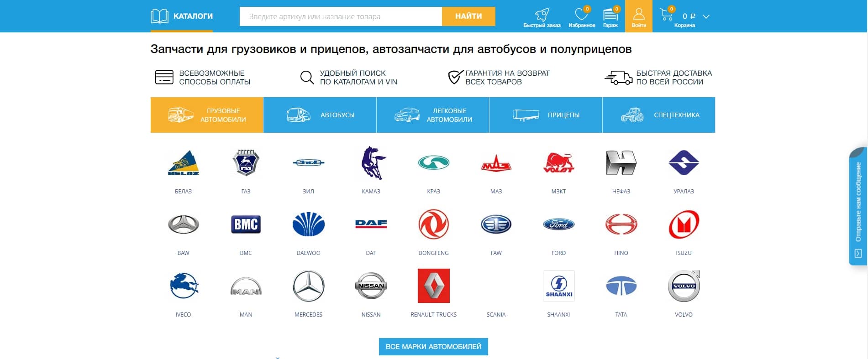Click the Найти search button
This screenshot has height=359, width=868.
click(468, 16)
